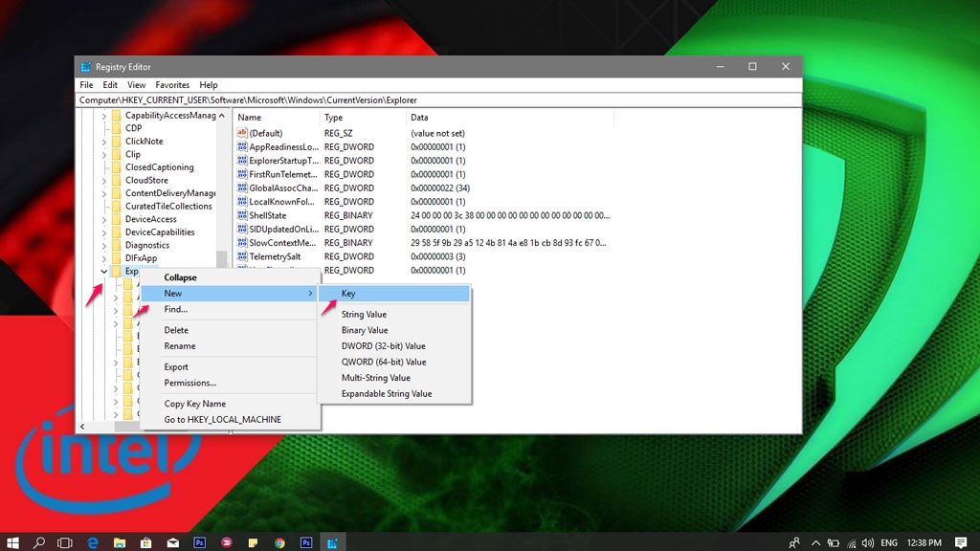Open the File menu

click(86, 85)
